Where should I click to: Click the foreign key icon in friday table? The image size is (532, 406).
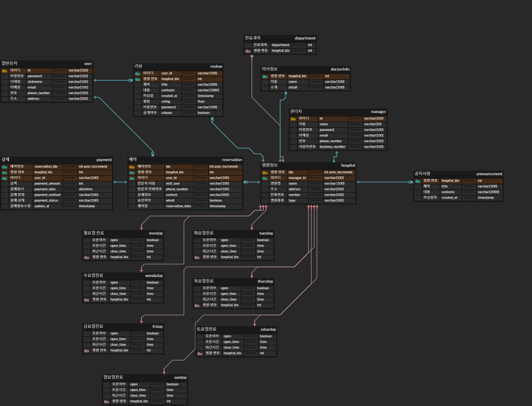87,351
